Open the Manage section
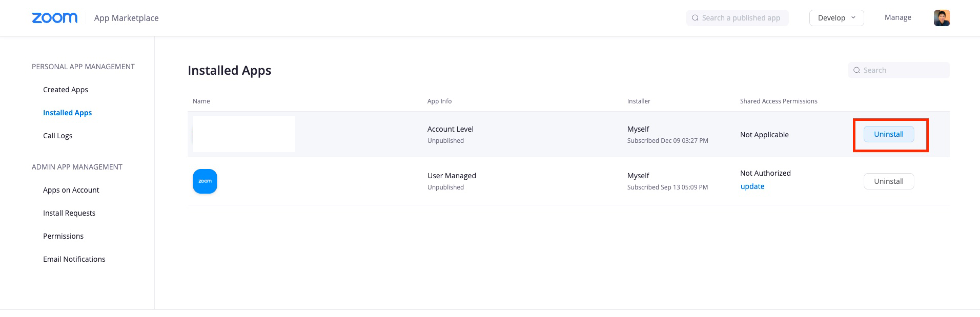Viewport: 980px width, 317px height. pyautogui.click(x=898, y=17)
